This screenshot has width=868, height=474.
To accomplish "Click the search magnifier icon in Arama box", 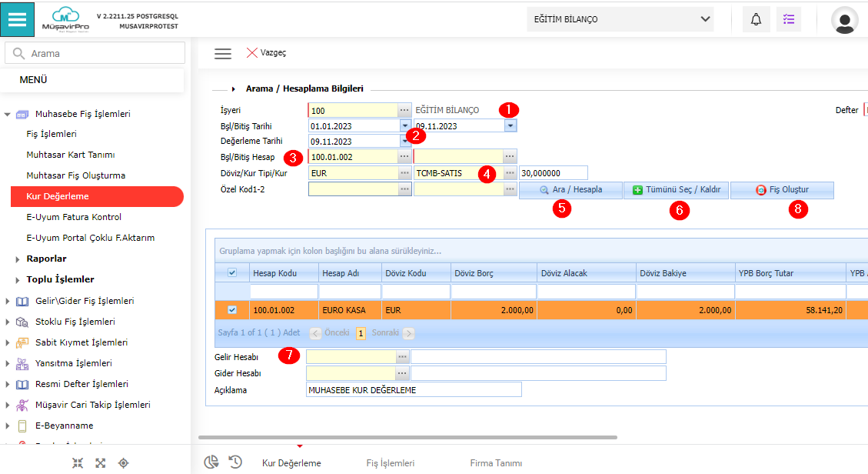I will tap(18, 53).
